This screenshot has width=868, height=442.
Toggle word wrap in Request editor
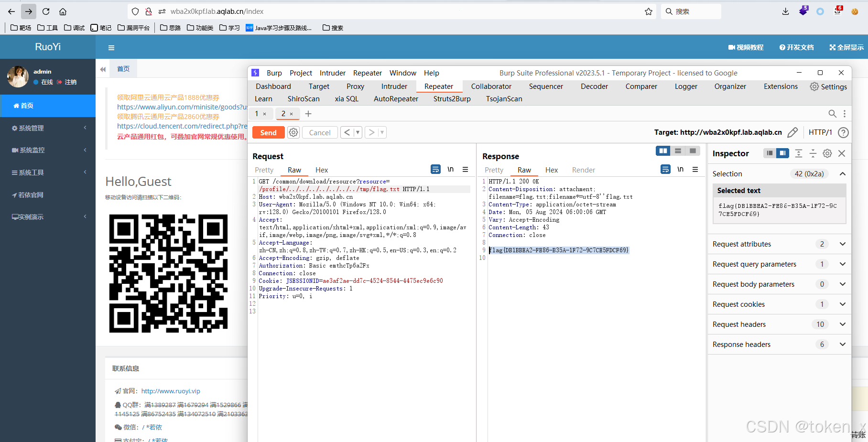tap(435, 169)
